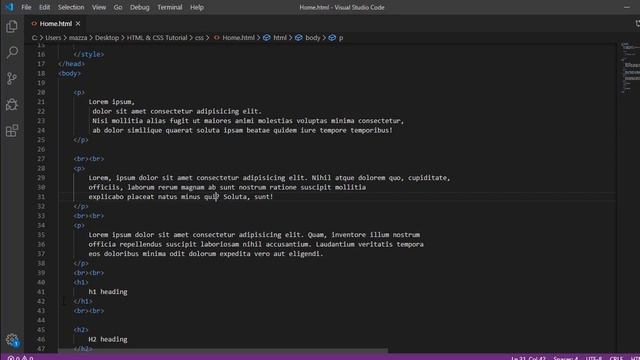
Task: Open the Extensions view
Action: coord(12,131)
